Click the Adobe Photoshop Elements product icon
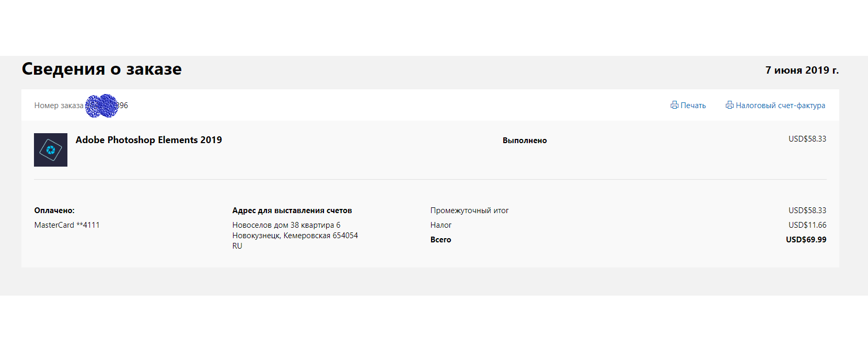Image resolution: width=868 pixels, height=351 pixels. click(51, 150)
